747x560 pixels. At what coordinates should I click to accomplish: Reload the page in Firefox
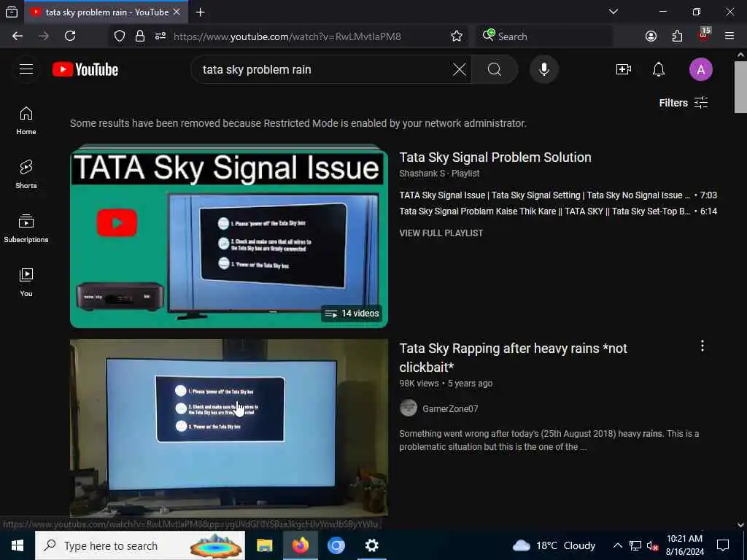[70, 36]
